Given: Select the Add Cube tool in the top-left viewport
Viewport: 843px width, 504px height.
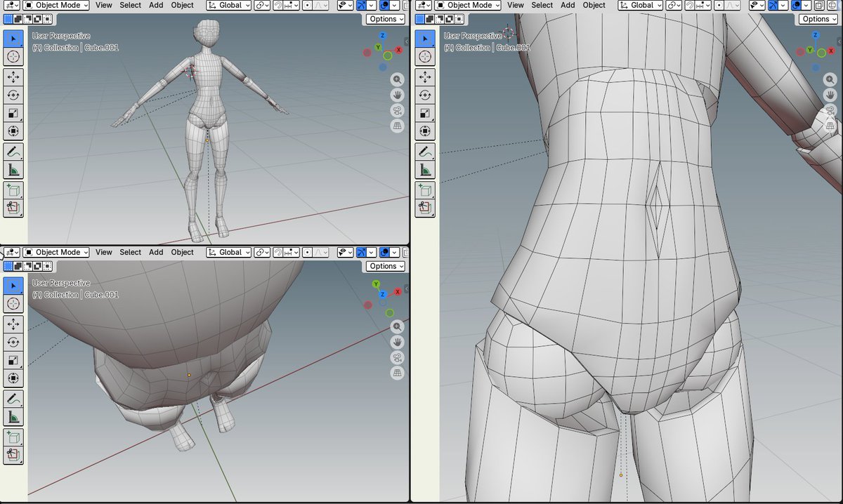Looking at the screenshot, I should coord(13,190).
